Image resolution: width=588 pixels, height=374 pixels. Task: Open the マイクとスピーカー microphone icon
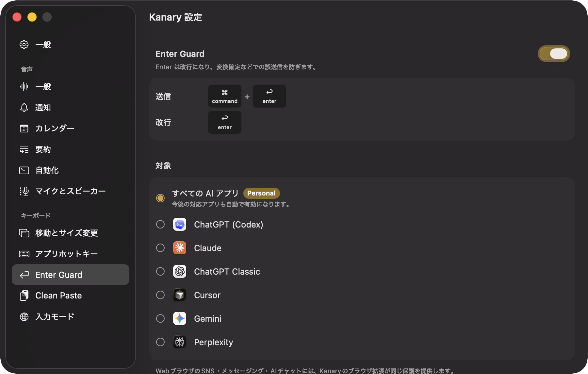tap(24, 191)
